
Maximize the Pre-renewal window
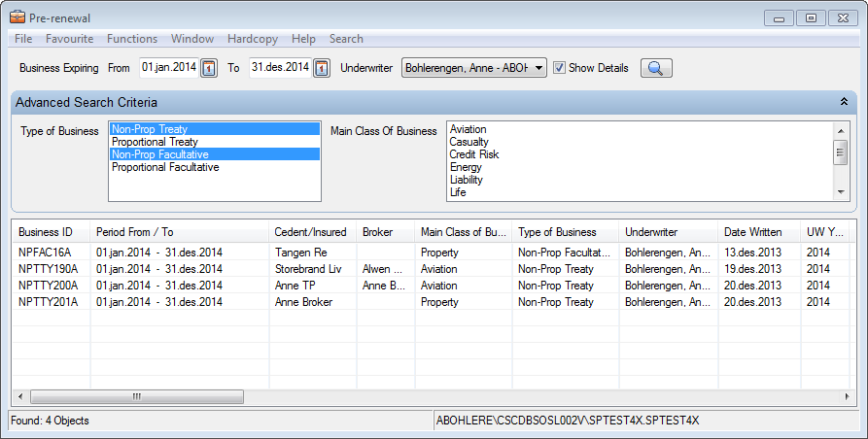click(811, 18)
